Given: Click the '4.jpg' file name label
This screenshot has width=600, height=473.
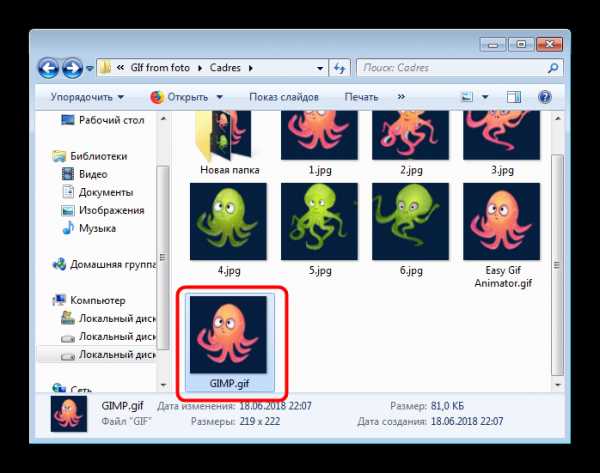Looking at the screenshot, I should point(229,271).
